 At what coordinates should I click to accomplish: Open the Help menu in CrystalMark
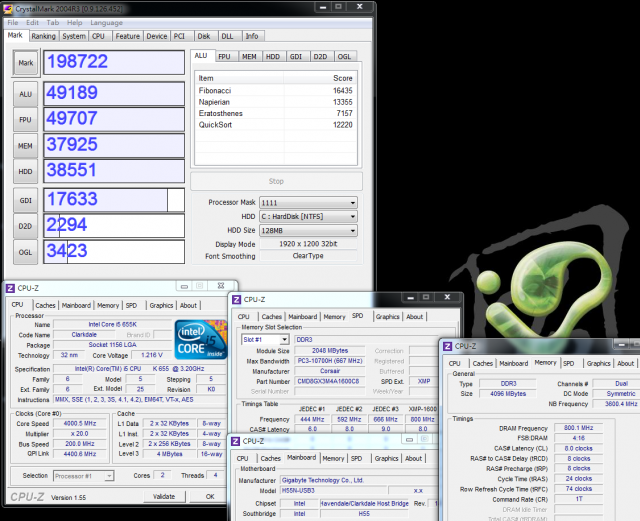pos(75,22)
